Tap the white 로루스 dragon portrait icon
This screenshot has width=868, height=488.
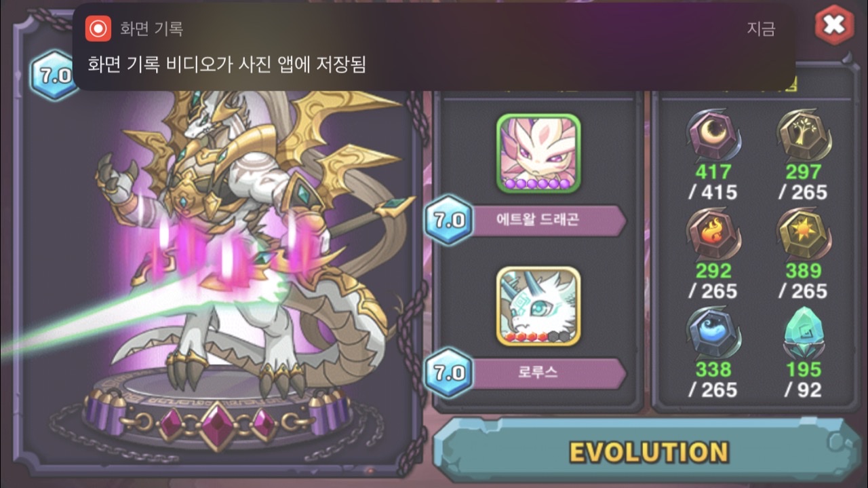point(538,306)
